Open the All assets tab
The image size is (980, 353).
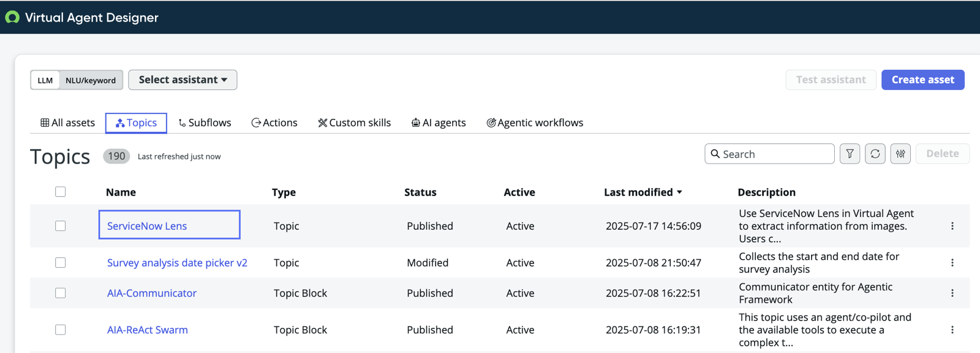point(67,123)
